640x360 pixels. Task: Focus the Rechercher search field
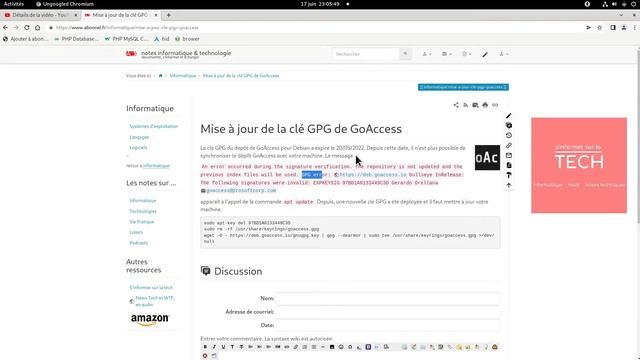pyautogui.click(x=366, y=54)
